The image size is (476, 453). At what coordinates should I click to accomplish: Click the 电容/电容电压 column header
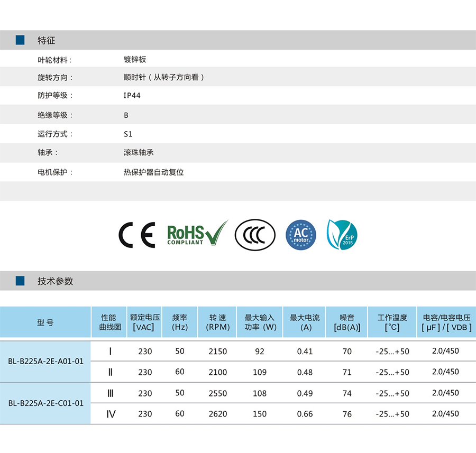coord(446,322)
